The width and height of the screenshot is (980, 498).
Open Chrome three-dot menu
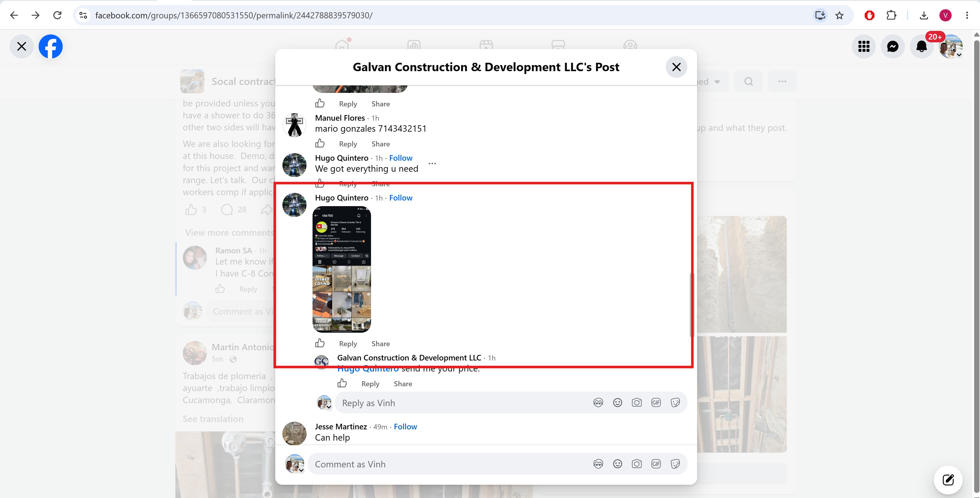tap(967, 15)
